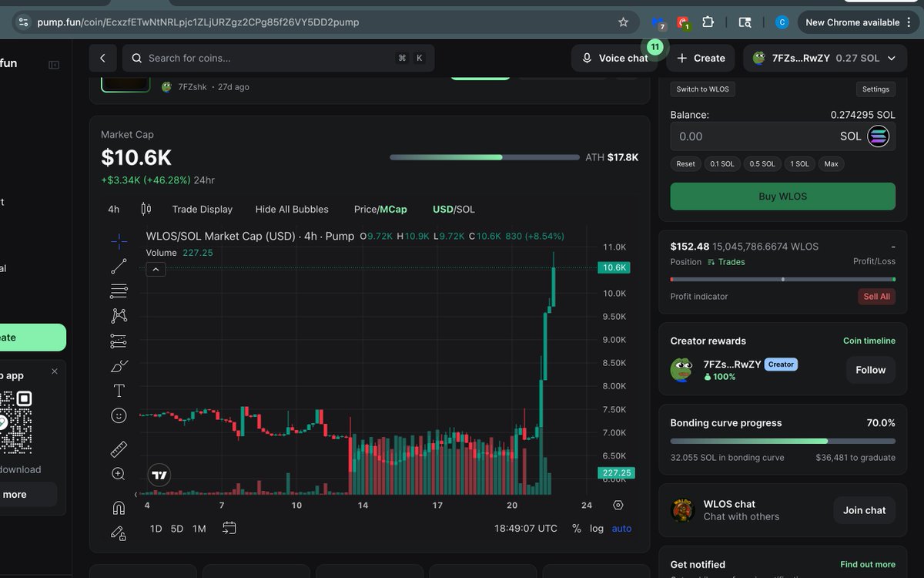Toggle Price/MCap chart display
Viewport: 924px width, 578px height.
(x=380, y=209)
